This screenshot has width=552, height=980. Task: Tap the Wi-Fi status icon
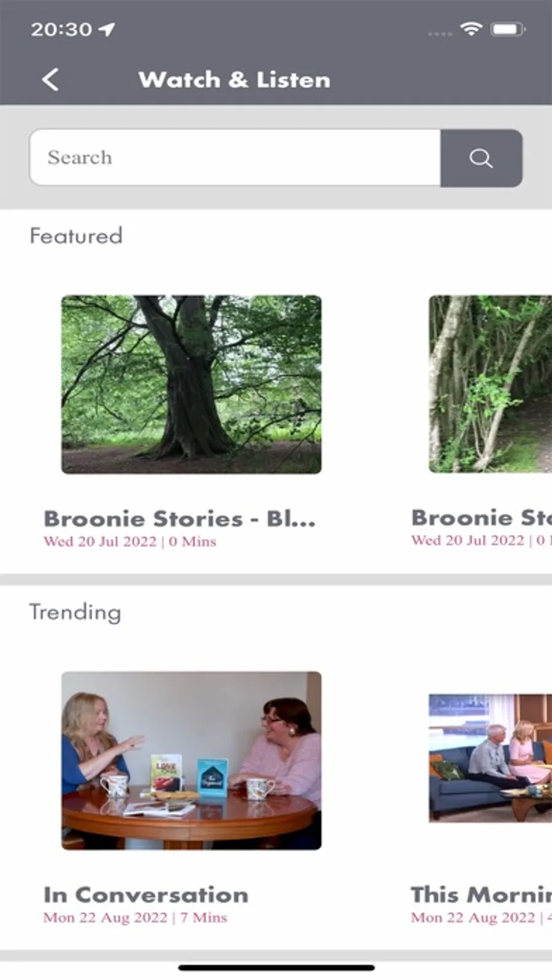[x=471, y=29]
